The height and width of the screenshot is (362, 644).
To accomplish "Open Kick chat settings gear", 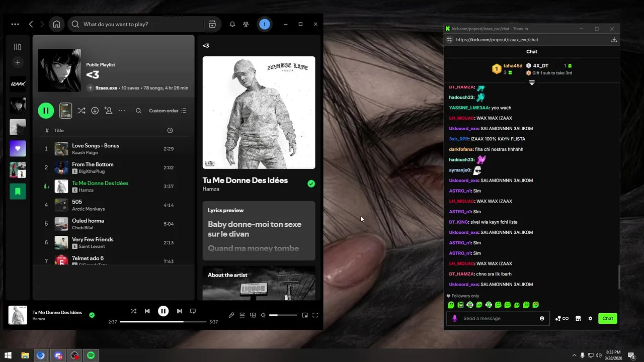I will 590,318.
